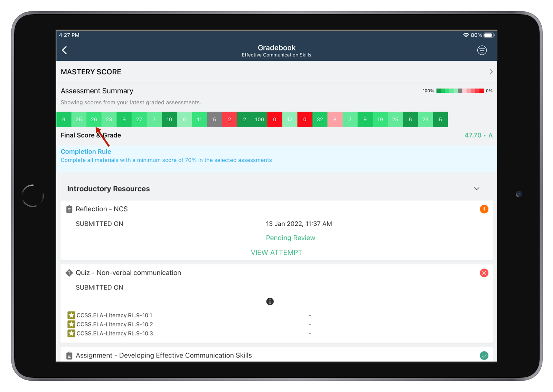This screenshot has height=392, width=553.
Task: Open the info icon under Quiz submission
Action: pos(270,301)
